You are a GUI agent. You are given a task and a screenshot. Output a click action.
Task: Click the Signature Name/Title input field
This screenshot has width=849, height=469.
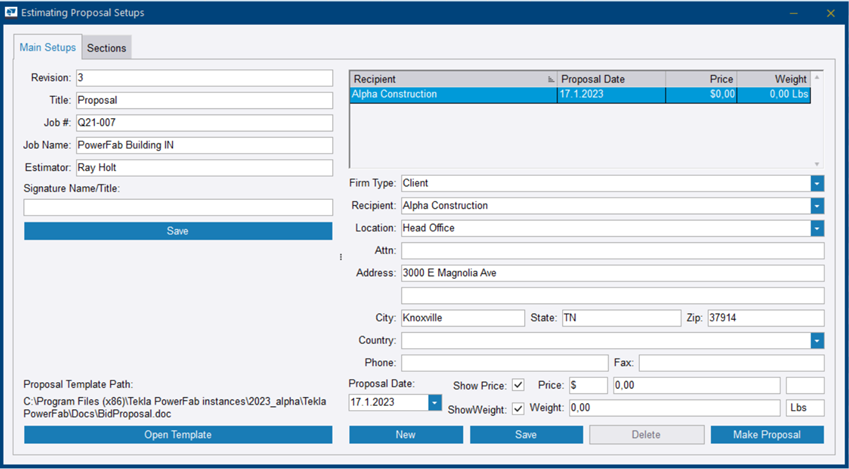click(178, 208)
